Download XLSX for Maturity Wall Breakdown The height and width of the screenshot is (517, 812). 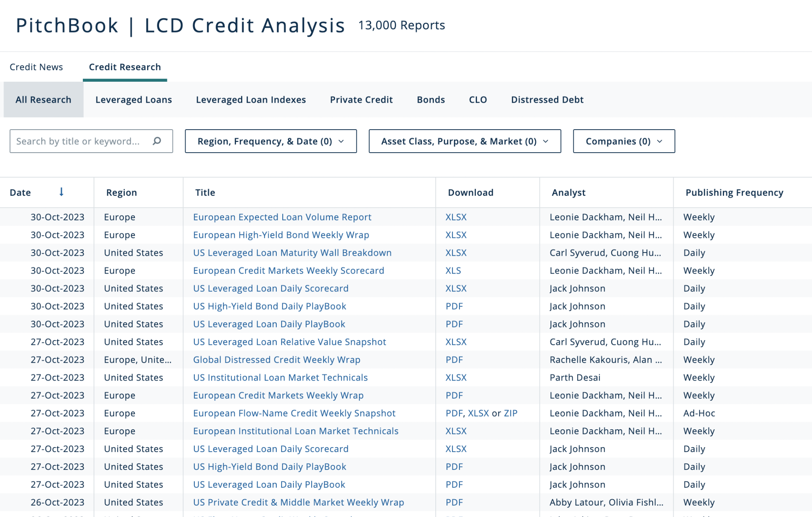(x=456, y=253)
